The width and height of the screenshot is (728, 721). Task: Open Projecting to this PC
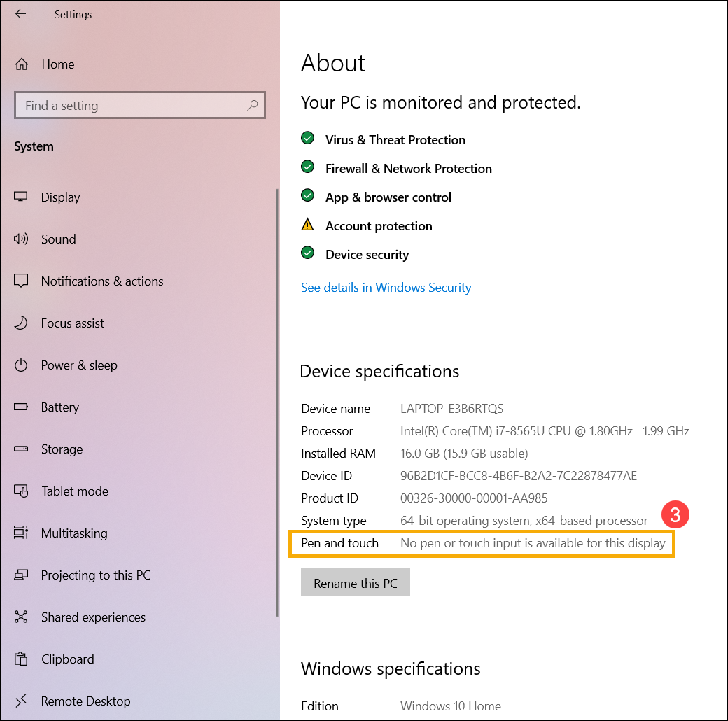click(x=96, y=575)
